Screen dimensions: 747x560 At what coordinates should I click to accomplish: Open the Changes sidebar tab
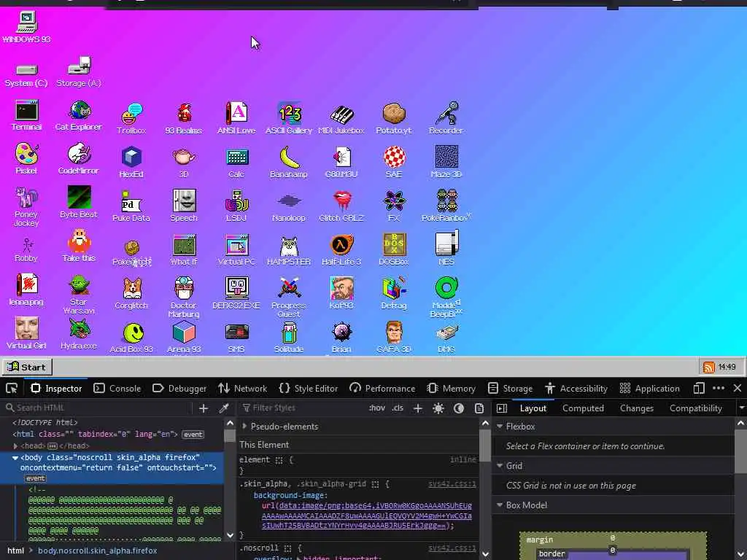pos(636,408)
